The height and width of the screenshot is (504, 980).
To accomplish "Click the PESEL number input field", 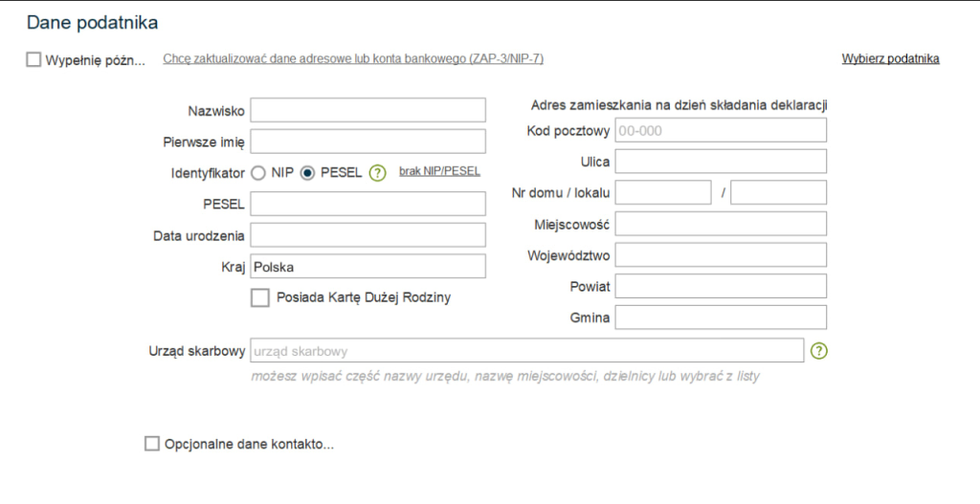I will pos(367,204).
